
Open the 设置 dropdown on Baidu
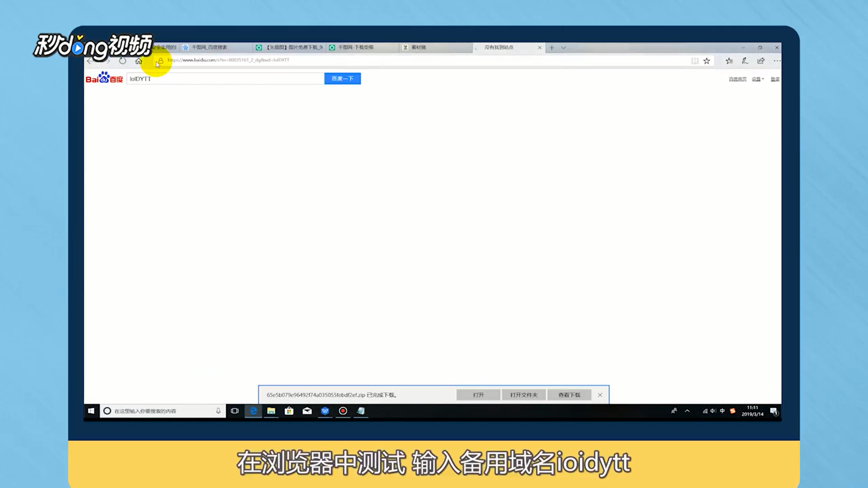[758, 79]
